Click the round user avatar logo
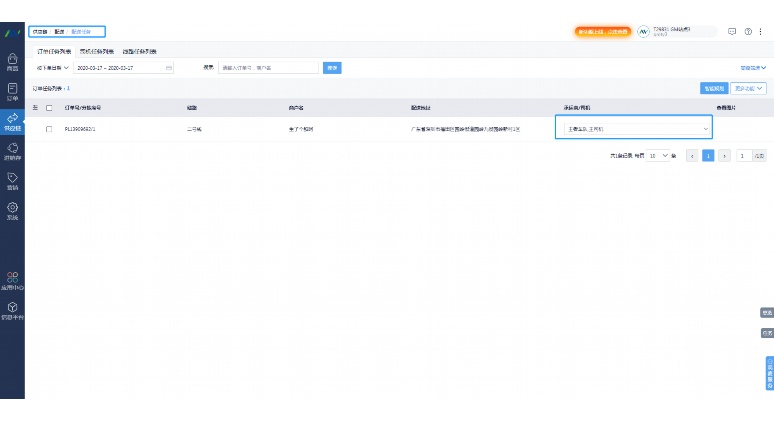The width and height of the screenshot is (774, 421). [x=643, y=32]
